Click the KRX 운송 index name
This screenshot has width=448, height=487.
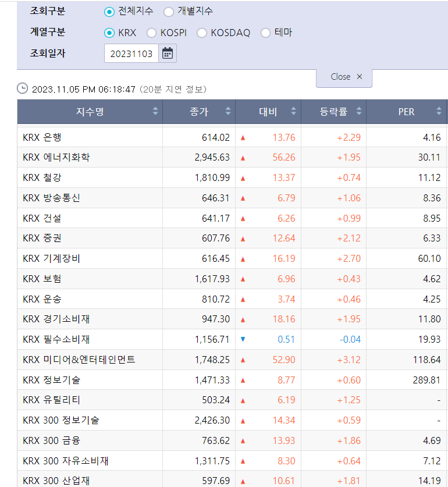(42, 299)
